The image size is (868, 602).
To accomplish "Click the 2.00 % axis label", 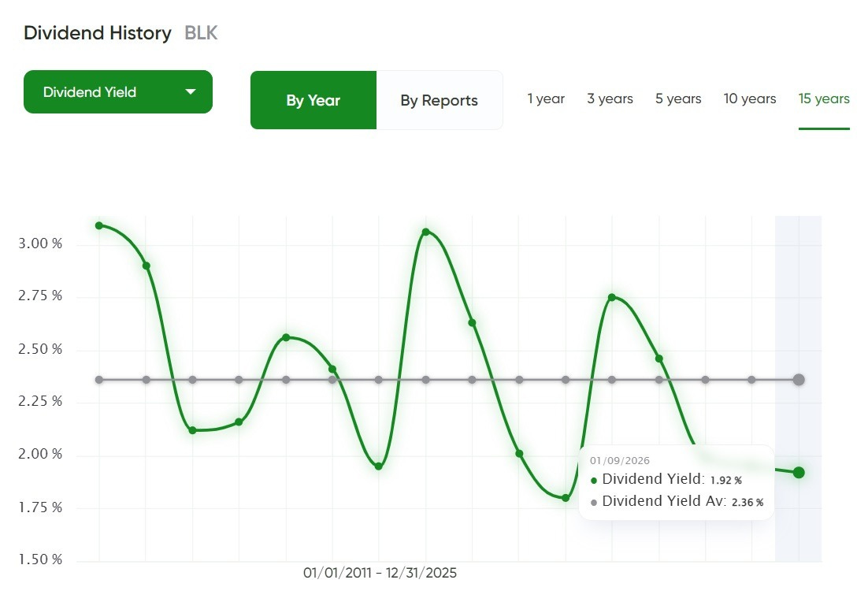I will click(x=40, y=454).
